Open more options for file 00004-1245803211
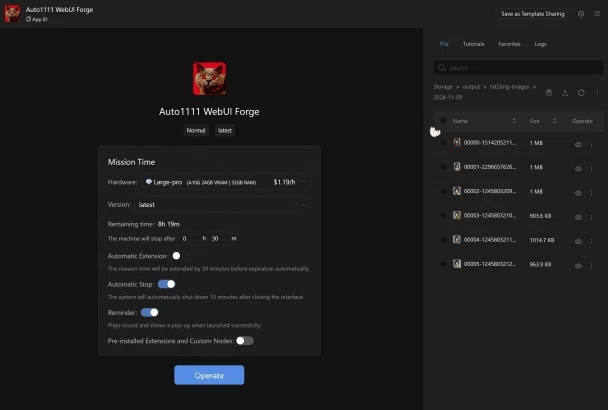Viewport: 608px width, 410px height. click(x=591, y=241)
